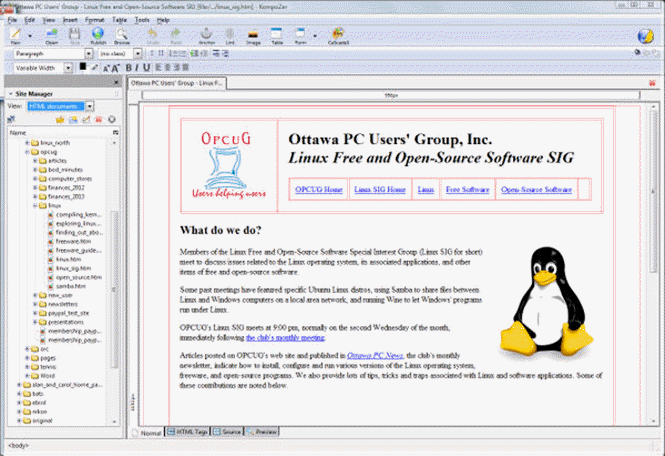
Task: Insert a named Anchor using toolbar icon
Action: (x=207, y=35)
